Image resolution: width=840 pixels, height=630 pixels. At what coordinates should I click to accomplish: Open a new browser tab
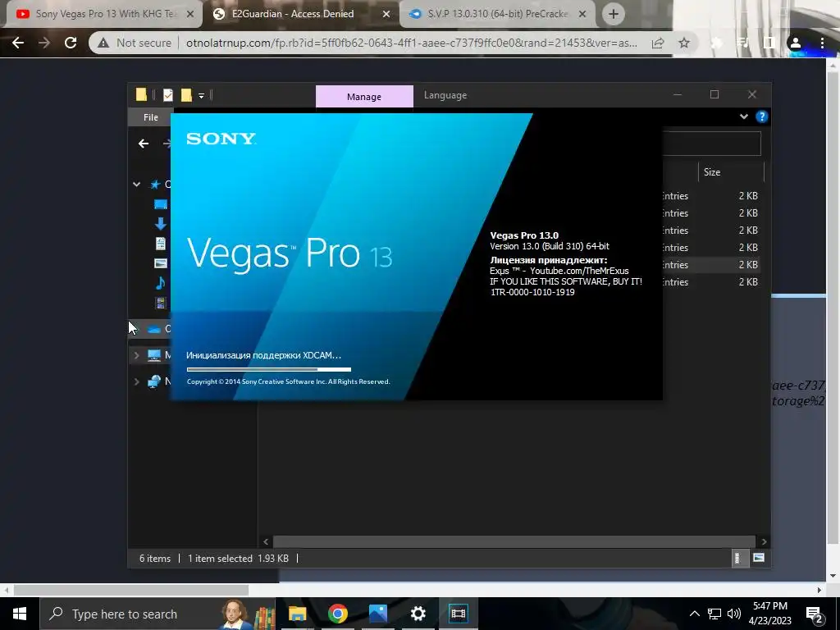click(x=614, y=15)
